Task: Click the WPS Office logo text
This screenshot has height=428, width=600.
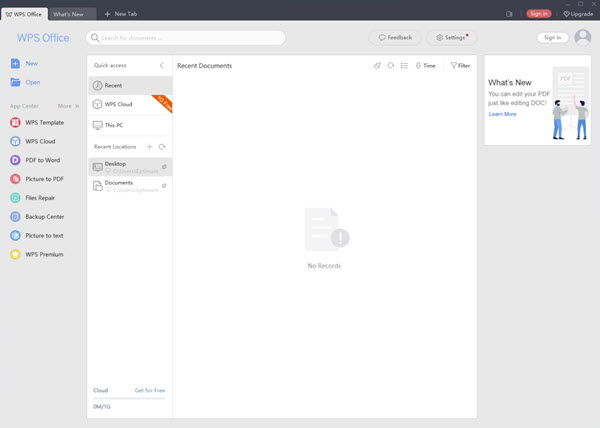Action: point(43,38)
